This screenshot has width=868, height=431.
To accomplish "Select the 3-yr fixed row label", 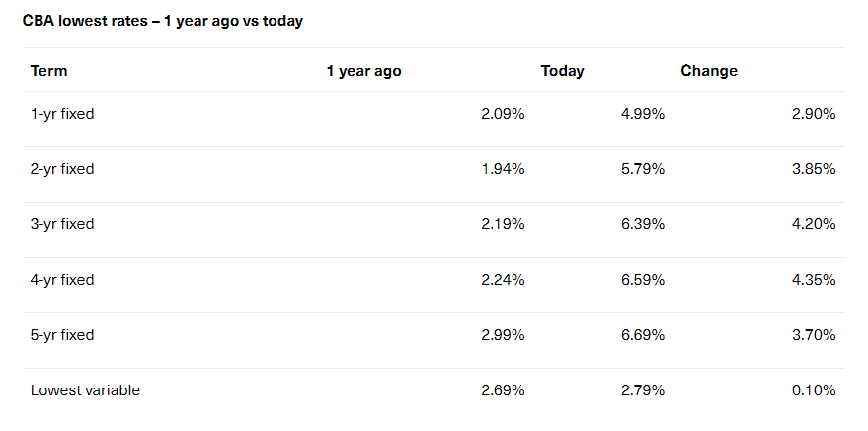I will point(62,224).
